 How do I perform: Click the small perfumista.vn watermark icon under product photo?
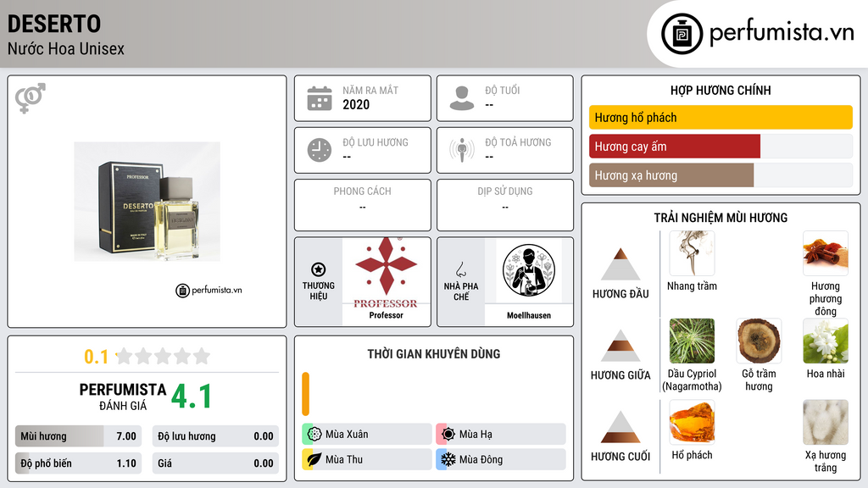pos(182,291)
